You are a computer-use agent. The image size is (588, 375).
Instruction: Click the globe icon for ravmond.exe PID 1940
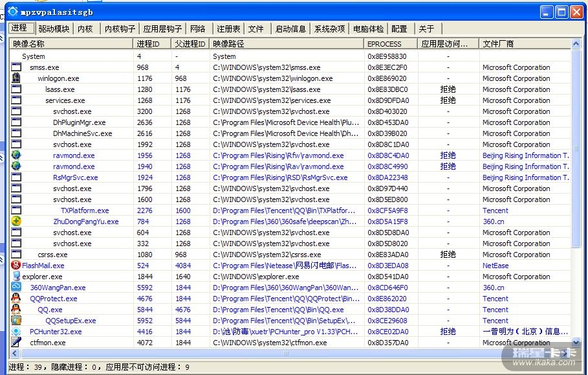pyautogui.click(x=16, y=166)
